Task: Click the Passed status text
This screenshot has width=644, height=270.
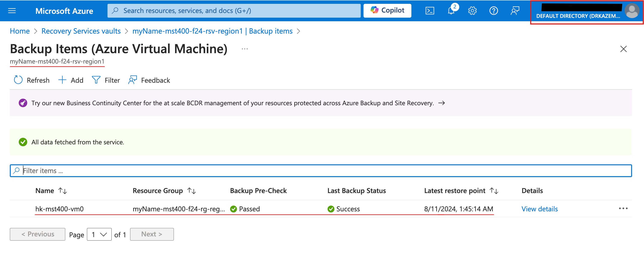Action: (x=249, y=209)
